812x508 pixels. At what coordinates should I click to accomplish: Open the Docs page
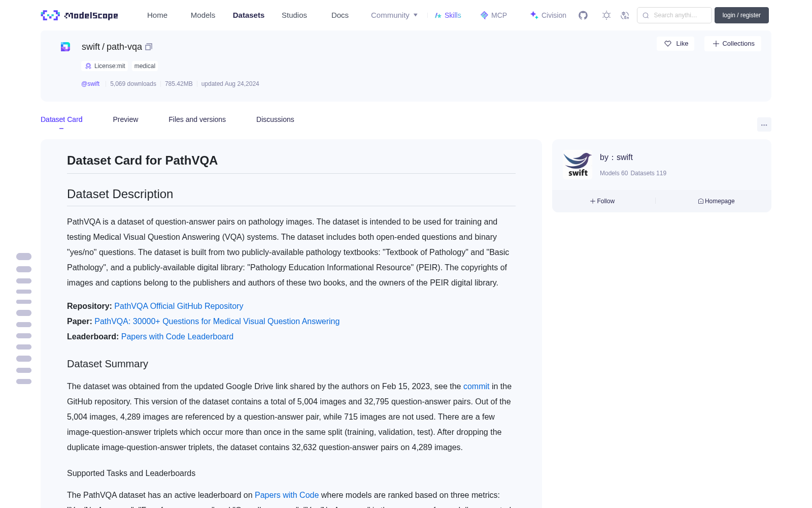coord(340,15)
